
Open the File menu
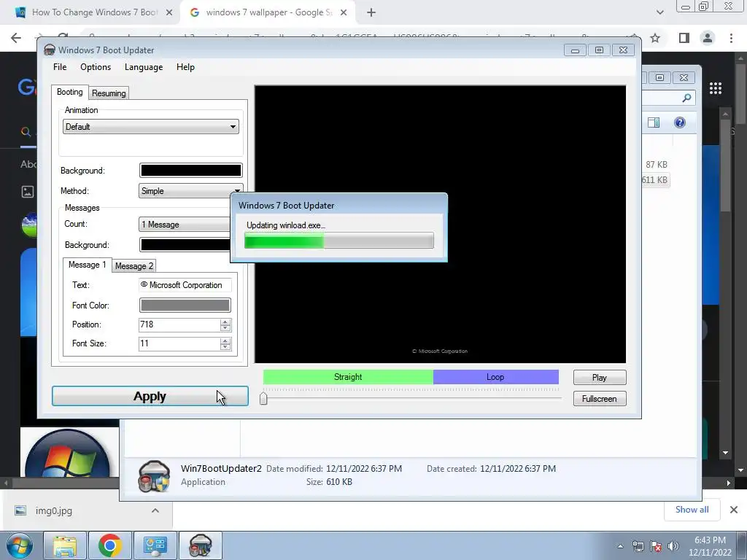point(60,67)
